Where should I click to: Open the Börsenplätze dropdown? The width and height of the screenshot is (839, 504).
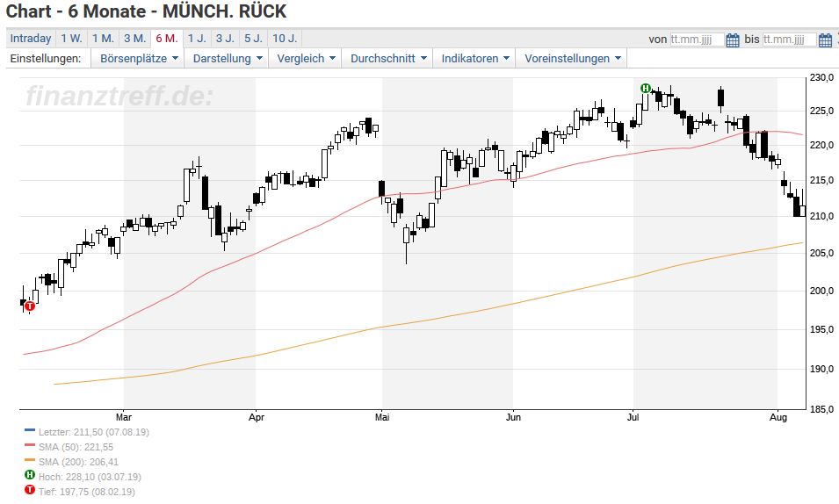click(138, 58)
